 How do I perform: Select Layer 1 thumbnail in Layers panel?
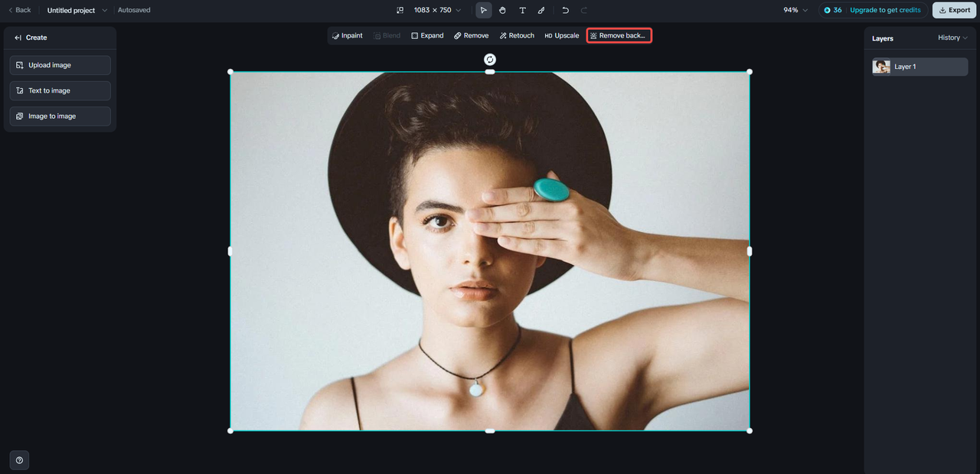[881, 67]
